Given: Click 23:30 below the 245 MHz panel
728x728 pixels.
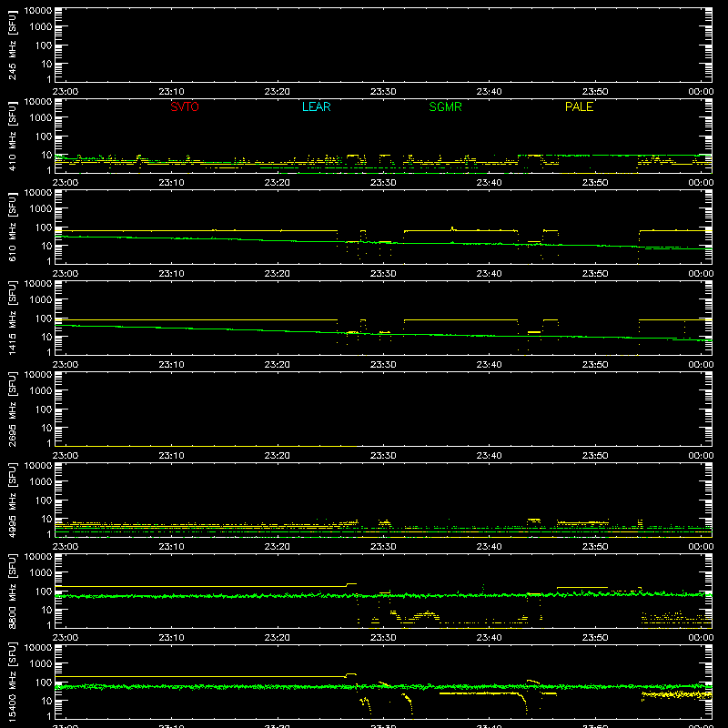Looking at the screenshot, I should click(x=383, y=92).
